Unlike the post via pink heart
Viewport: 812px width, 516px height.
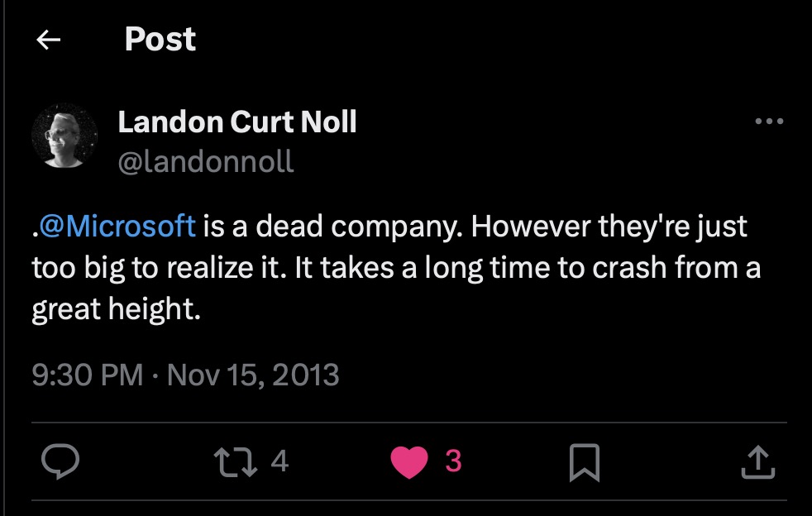tap(409, 461)
